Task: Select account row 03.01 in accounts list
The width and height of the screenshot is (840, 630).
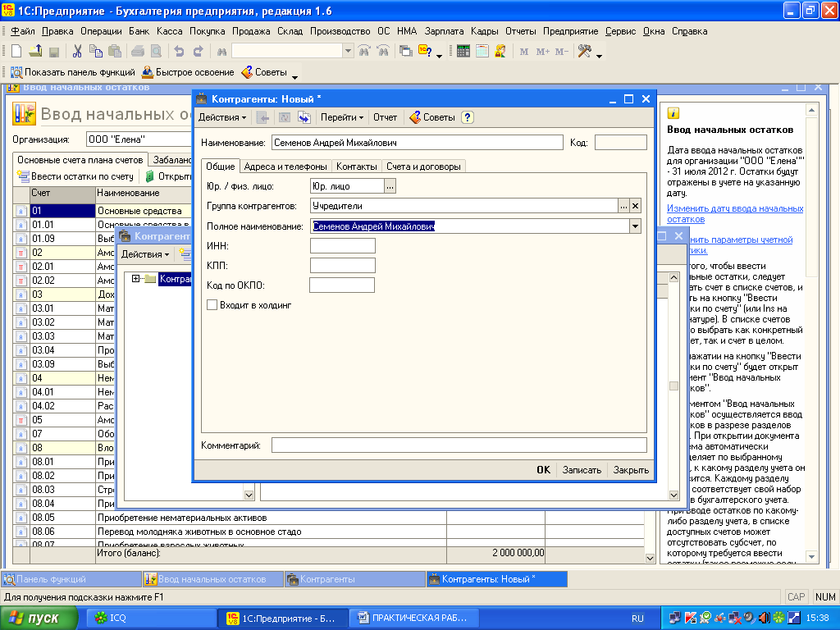Action: [x=63, y=308]
